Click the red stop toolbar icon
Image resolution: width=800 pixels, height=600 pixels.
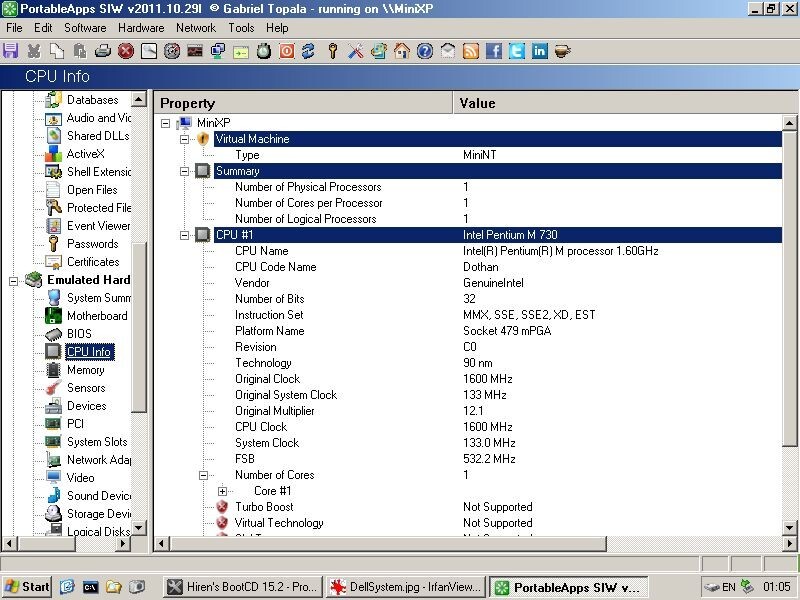tap(126, 51)
